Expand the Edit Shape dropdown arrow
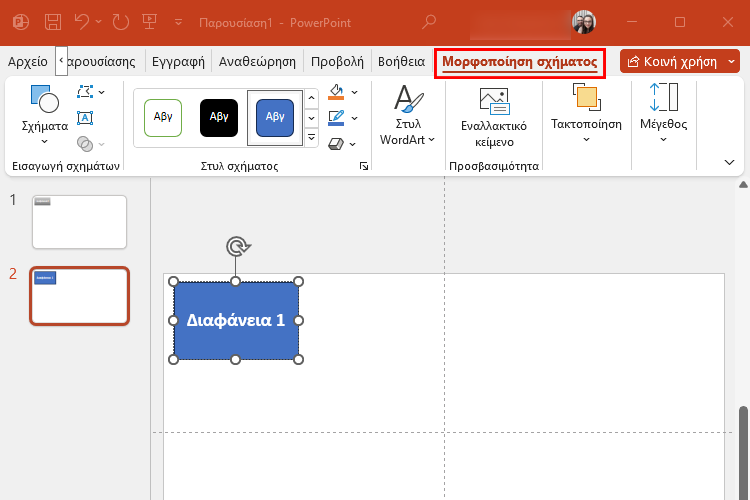The width and height of the screenshot is (750, 500). pos(101,92)
